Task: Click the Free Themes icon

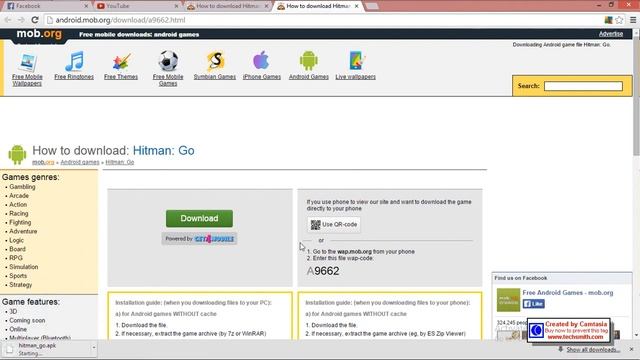Action: click(121, 62)
